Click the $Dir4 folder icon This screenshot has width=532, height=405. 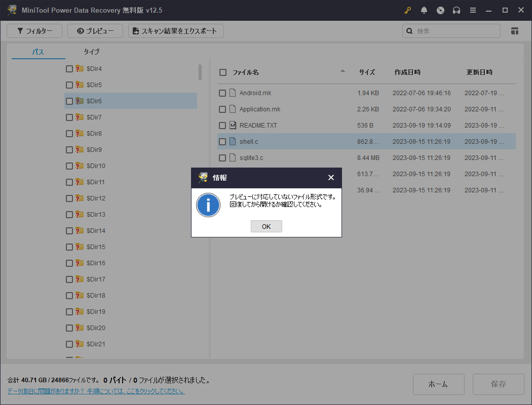point(80,68)
